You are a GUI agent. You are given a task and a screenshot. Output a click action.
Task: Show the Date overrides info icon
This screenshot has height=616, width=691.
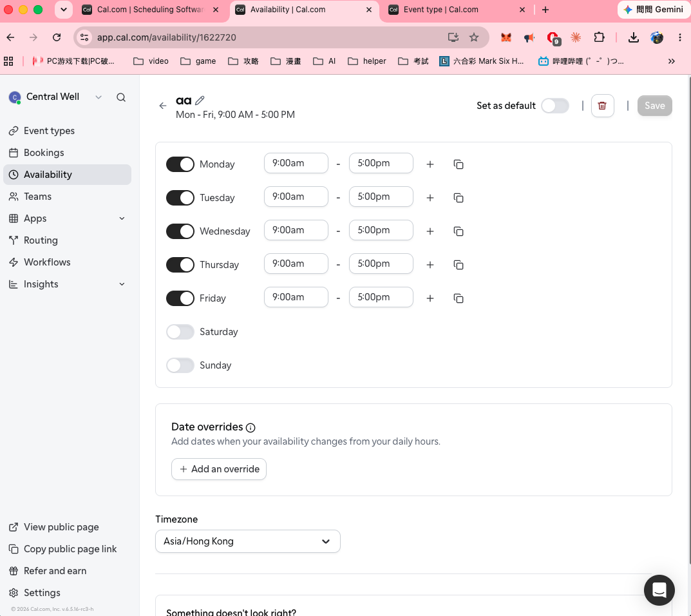coord(251,428)
